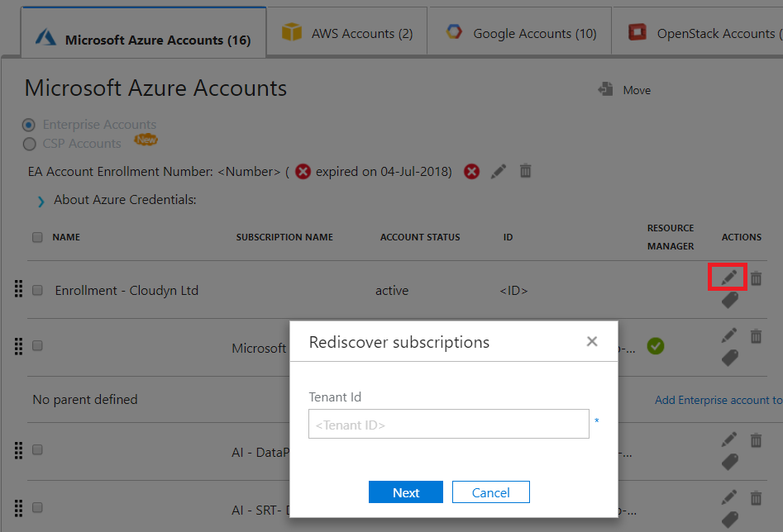Click the 'Enrollment - Cloudyn Ltd' name
783x532 pixels.
(x=127, y=291)
